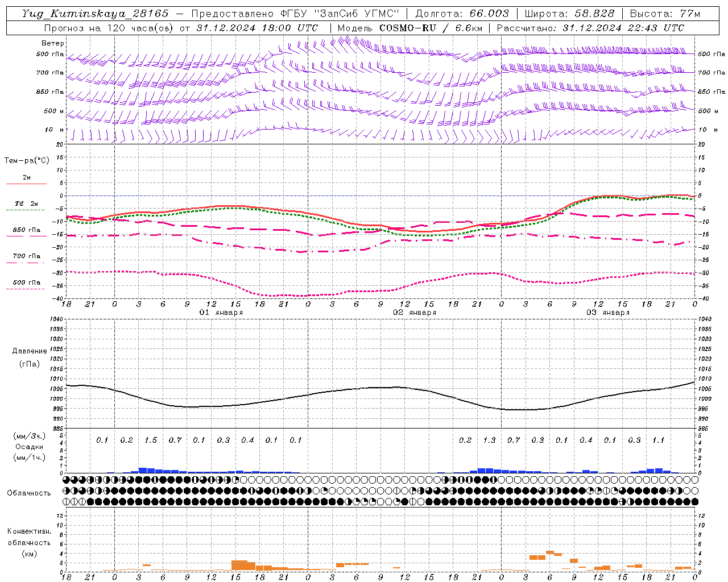Click the (мм/1ч.) hourly precipitation unit label

(x=29, y=458)
